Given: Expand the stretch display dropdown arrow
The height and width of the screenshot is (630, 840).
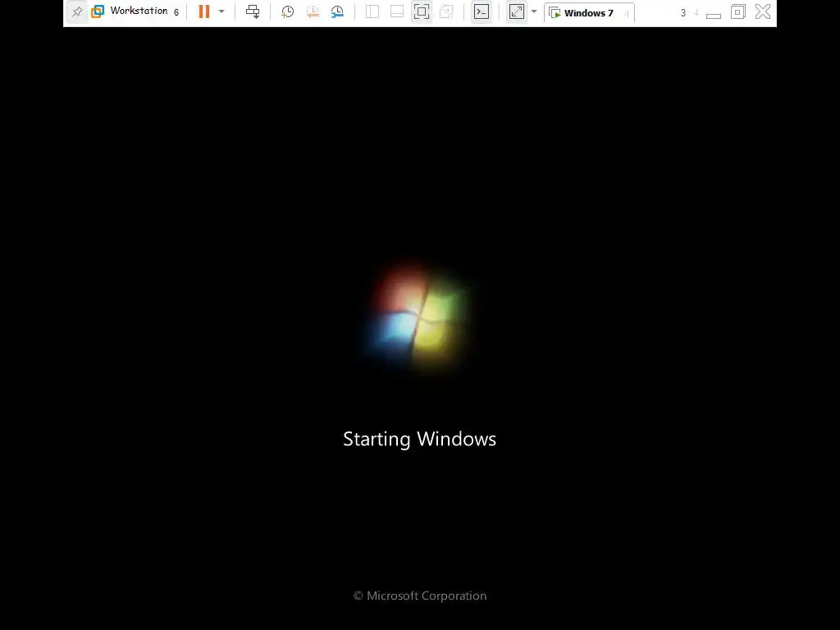Looking at the screenshot, I should (534, 11).
